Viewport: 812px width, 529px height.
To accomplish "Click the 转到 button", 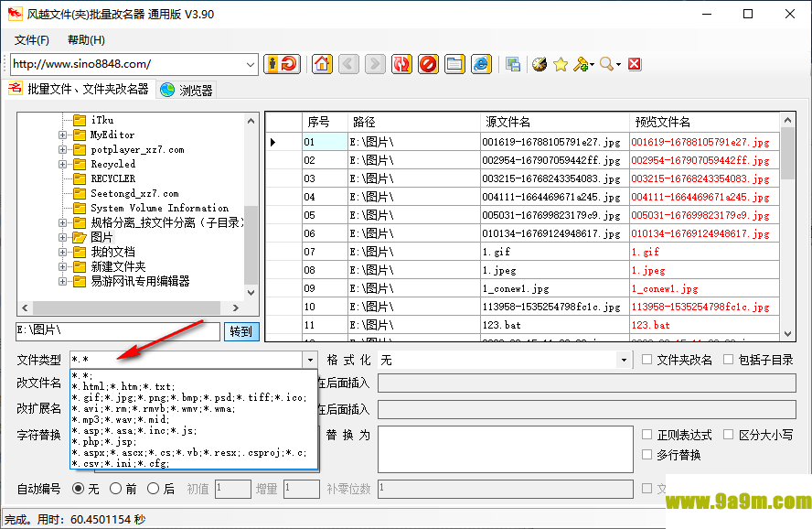I will [x=241, y=331].
